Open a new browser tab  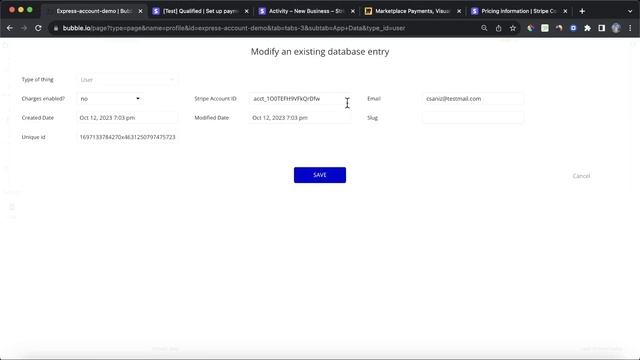coord(582,11)
